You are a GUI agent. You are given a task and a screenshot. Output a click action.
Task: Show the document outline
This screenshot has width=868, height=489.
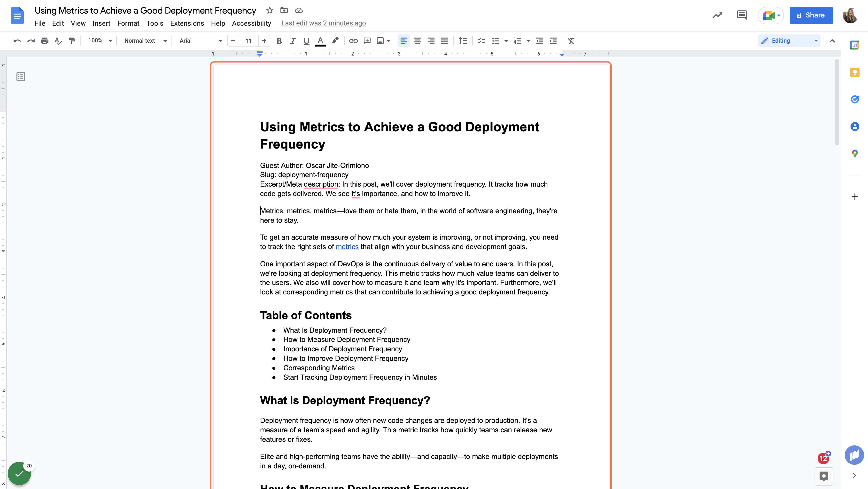pos(21,77)
